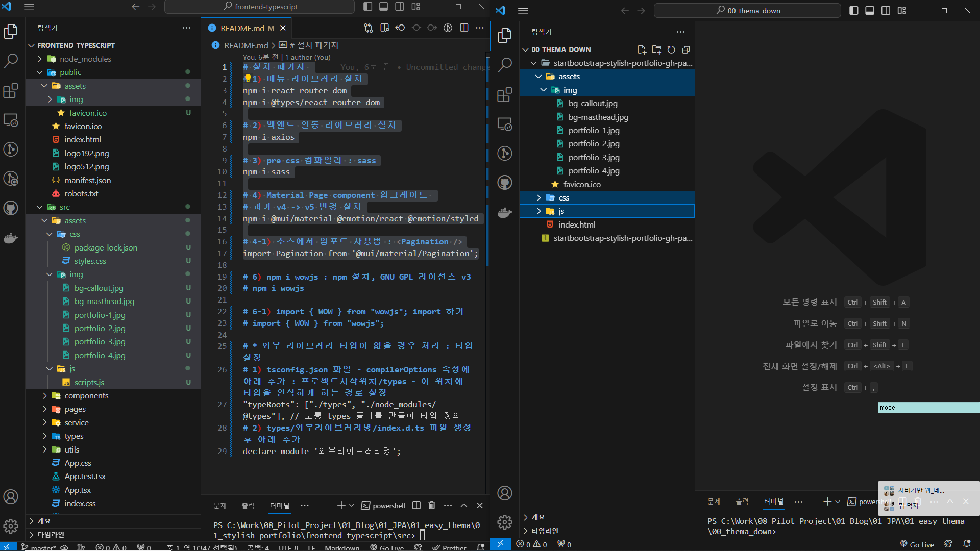Open Problems tab in left window panel

tap(220, 505)
